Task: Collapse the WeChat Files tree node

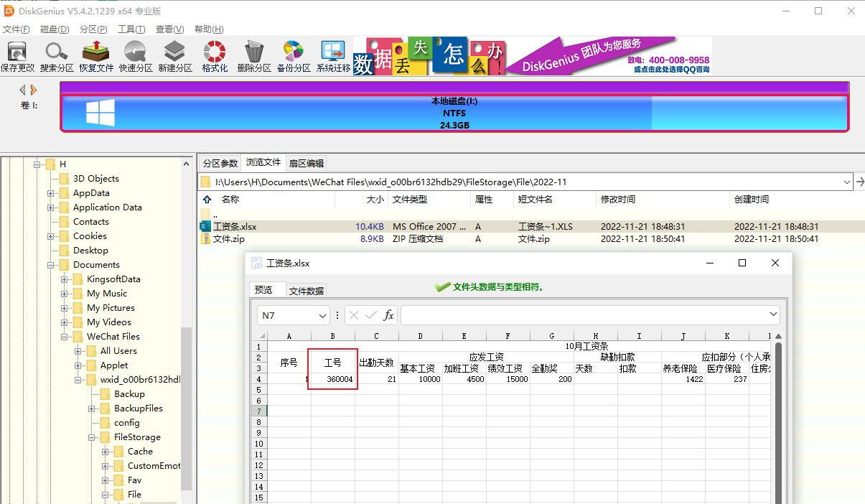Action: point(65,337)
